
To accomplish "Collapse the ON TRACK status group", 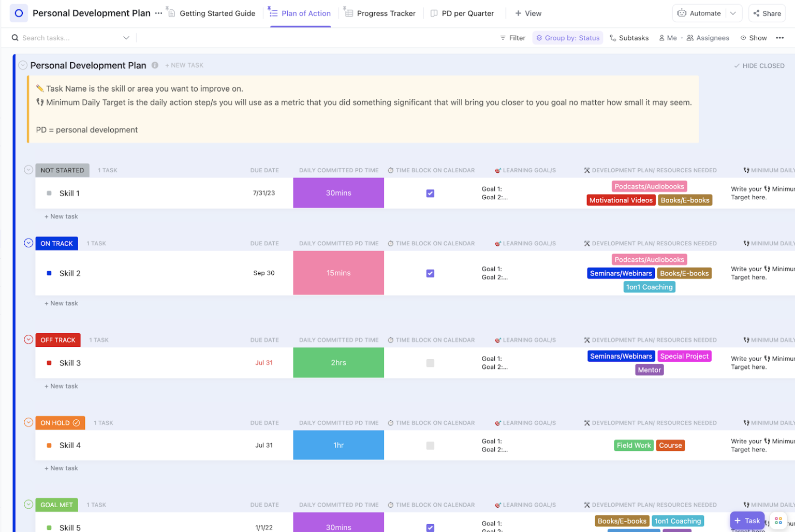I will pos(28,243).
